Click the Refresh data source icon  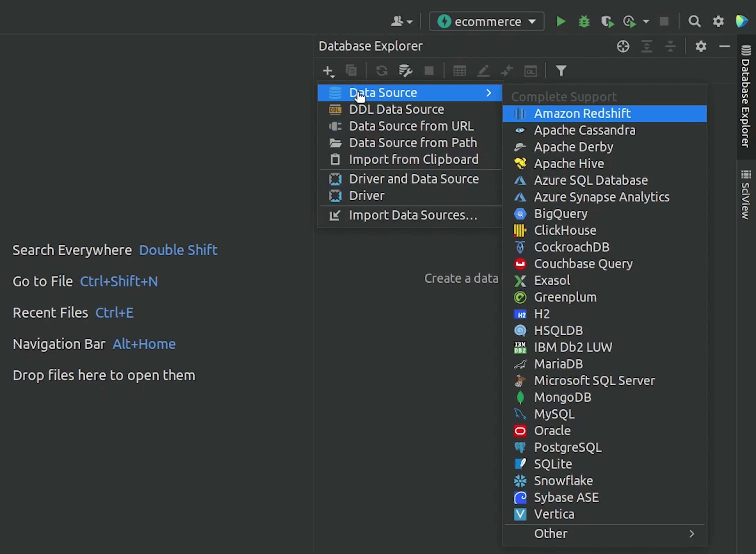point(381,71)
